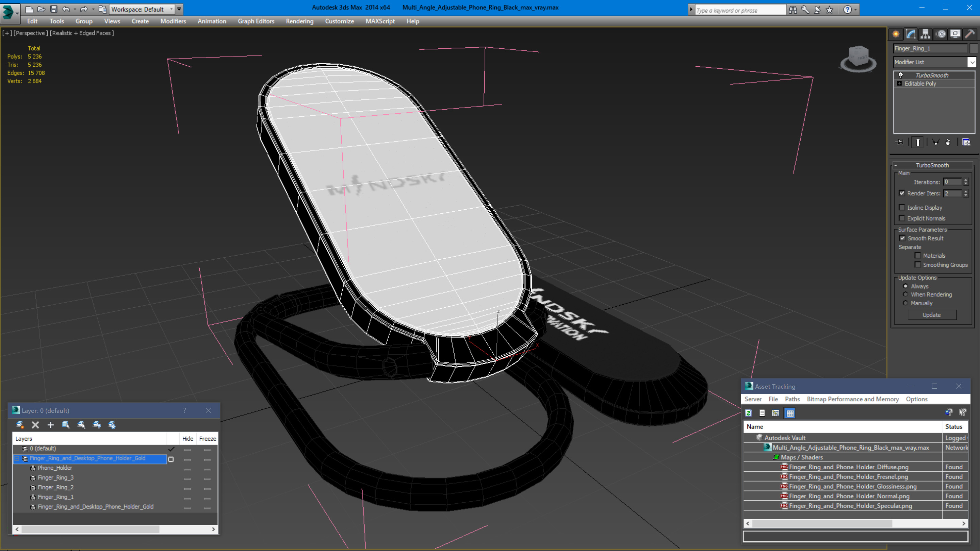Switch Asset Tracking to table view
The width and height of the screenshot is (980, 551).
pos(790,413)
